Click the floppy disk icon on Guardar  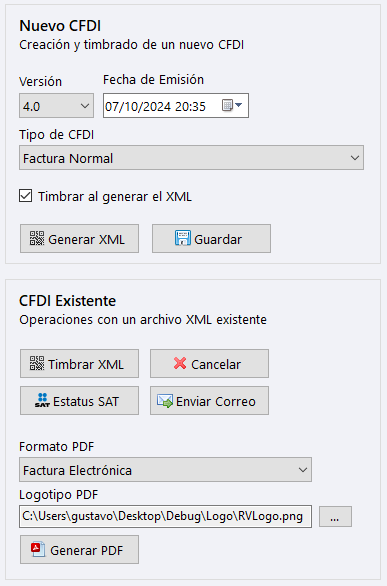[x=183, y=238]
